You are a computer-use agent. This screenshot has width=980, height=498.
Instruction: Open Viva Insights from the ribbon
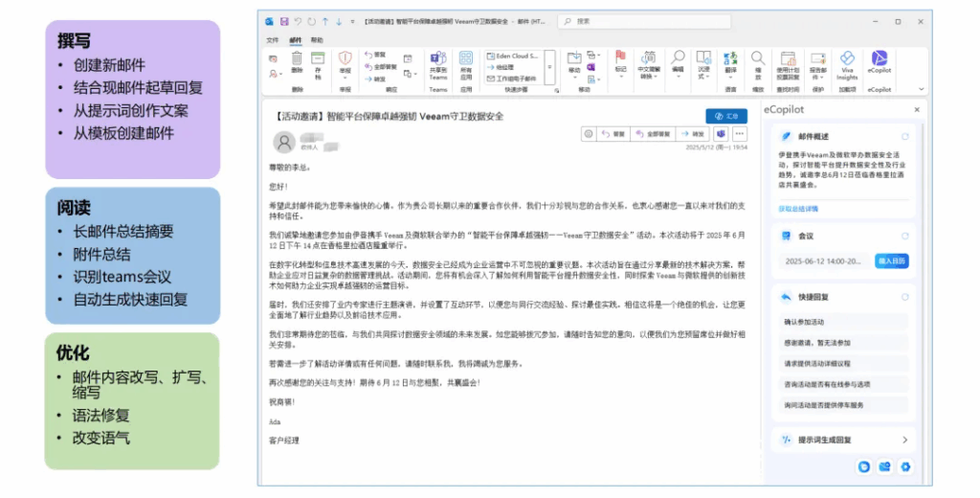pos(847,62)
